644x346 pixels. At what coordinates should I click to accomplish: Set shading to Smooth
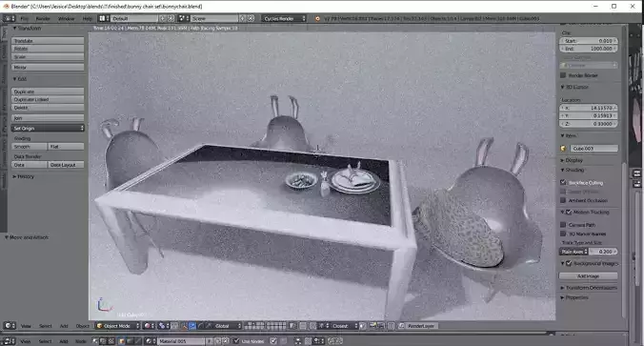pyautogui.click(x=30, y=146)
